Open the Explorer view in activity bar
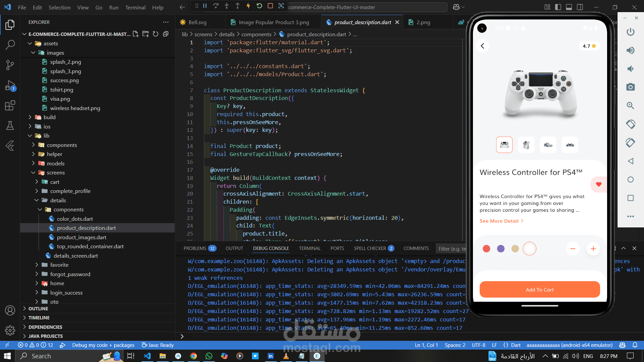 point(10,24)
